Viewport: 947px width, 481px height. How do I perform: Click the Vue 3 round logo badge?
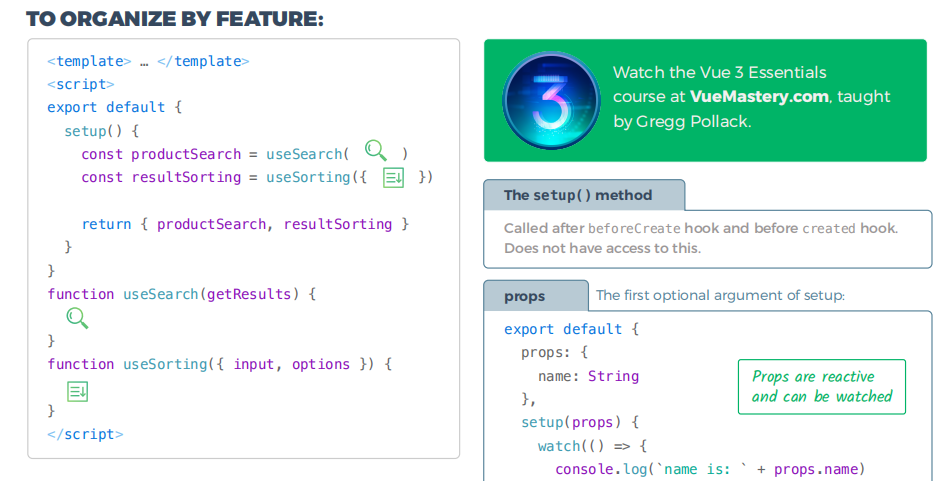[551, 100]
